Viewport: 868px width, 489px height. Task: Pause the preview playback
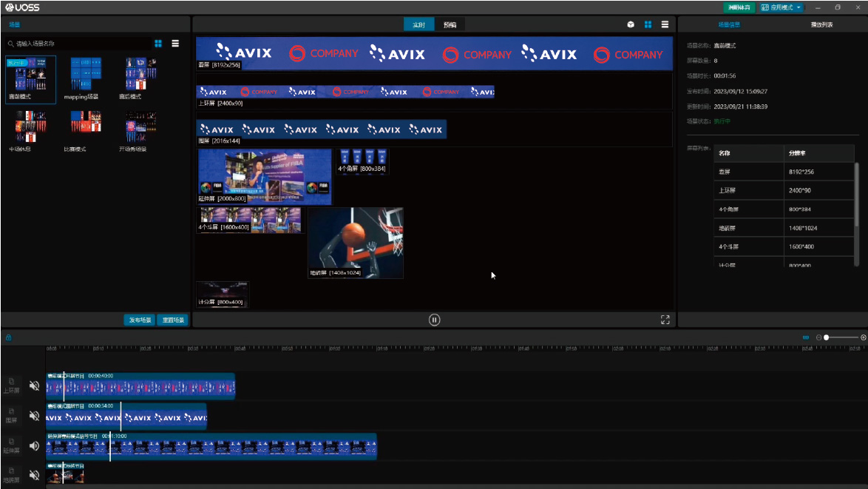tap(435, 320)
